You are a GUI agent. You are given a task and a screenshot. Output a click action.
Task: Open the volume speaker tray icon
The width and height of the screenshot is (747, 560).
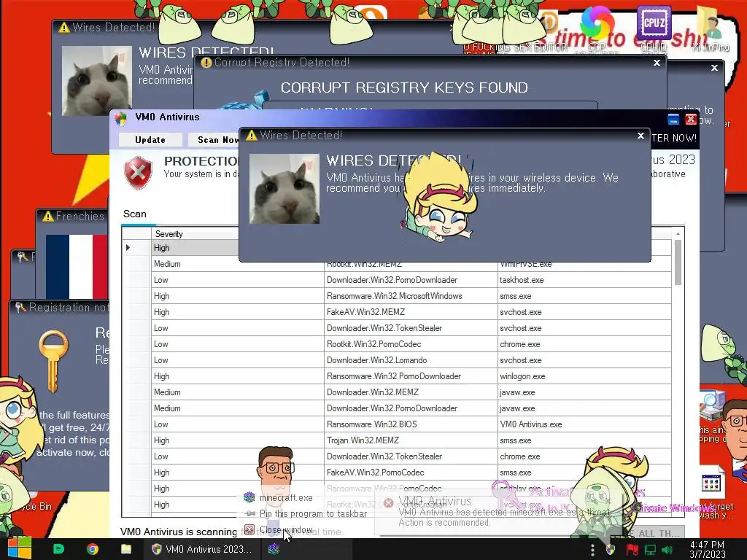667,550
